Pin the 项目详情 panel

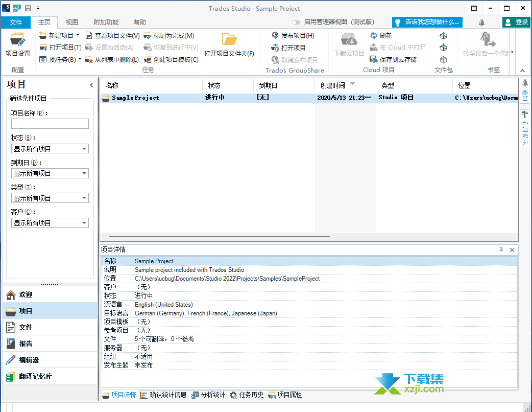click(x=501, y=250)
